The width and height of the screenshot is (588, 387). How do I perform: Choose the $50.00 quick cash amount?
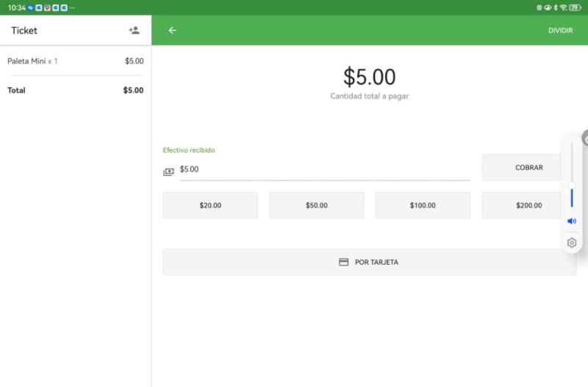tap(317, 205)
